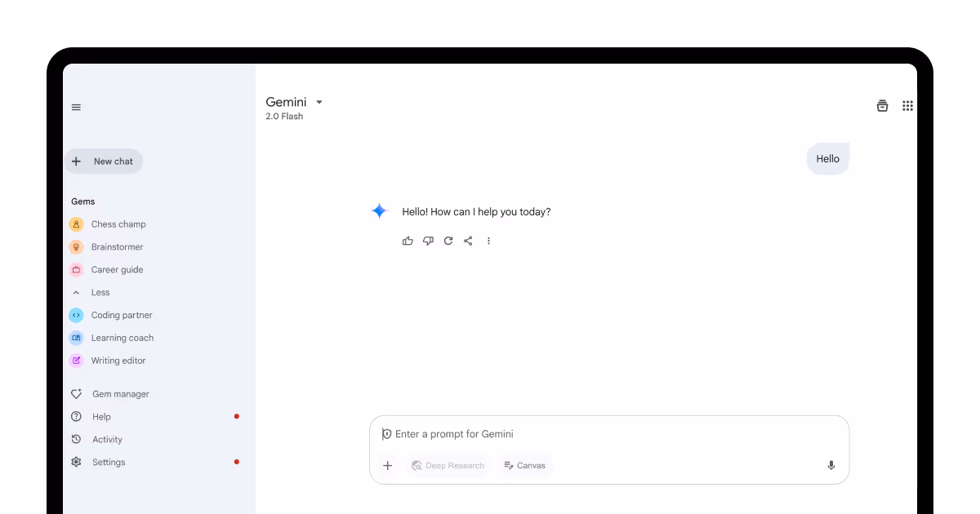Click the Gem manager heart icon

coord(76,394)
